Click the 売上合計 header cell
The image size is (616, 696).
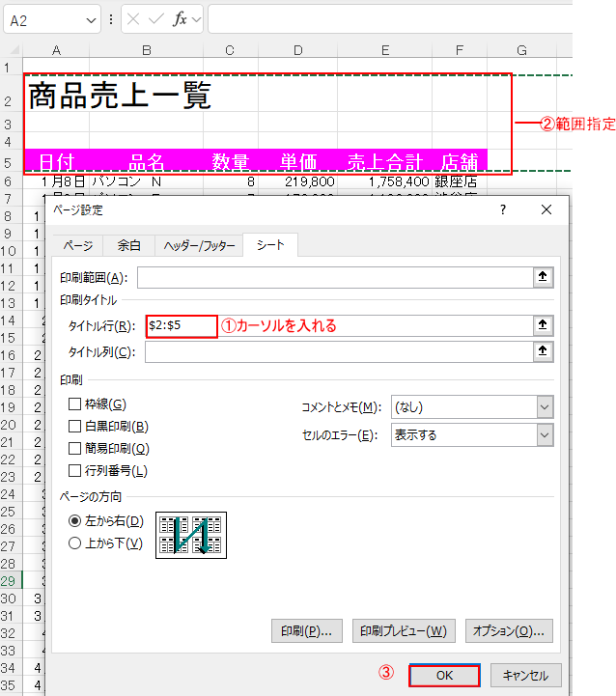[x=385, y=161]
